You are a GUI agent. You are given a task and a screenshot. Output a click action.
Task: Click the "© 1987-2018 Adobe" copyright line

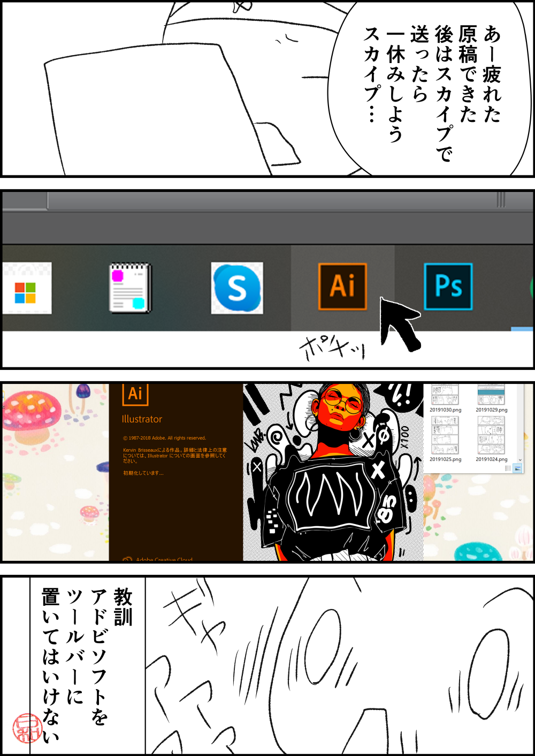pos(164,438)
